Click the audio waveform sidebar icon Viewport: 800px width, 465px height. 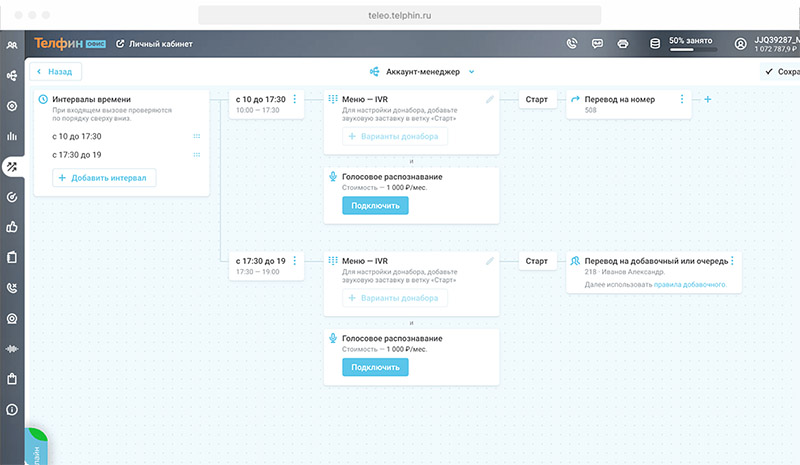[x=12, y=349]
